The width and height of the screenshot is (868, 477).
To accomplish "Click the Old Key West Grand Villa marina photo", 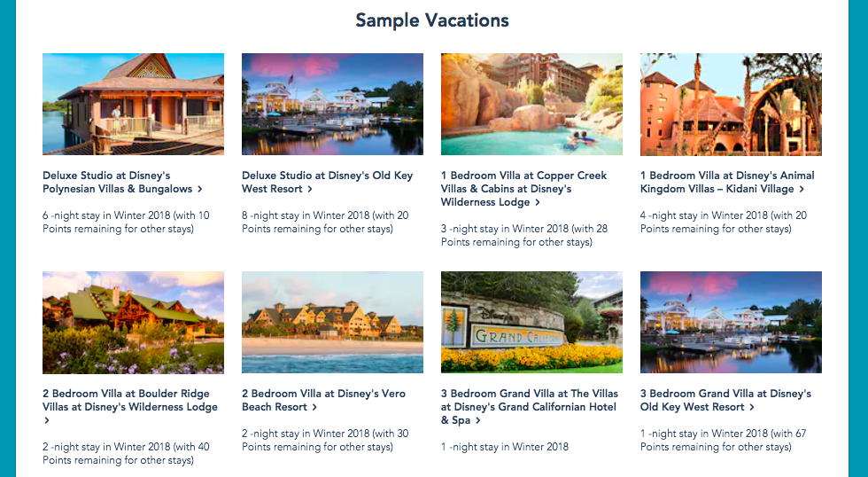I will click(x=732, y=323).
